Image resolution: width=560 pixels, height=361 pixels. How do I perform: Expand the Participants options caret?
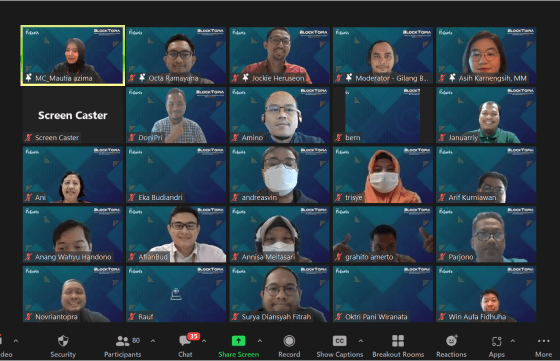[153, 341]
